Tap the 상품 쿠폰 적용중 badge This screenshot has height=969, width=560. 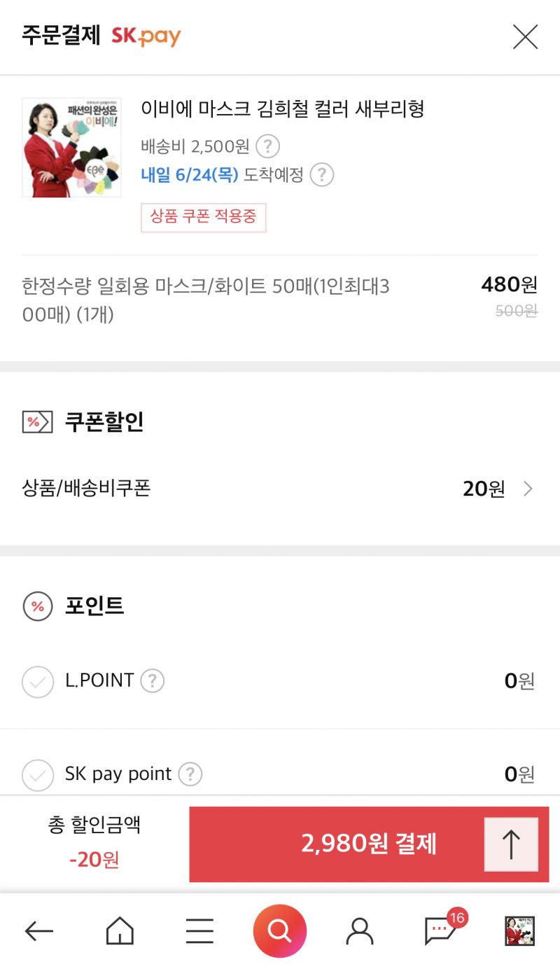pyautogui.click(x=204, y=218)
